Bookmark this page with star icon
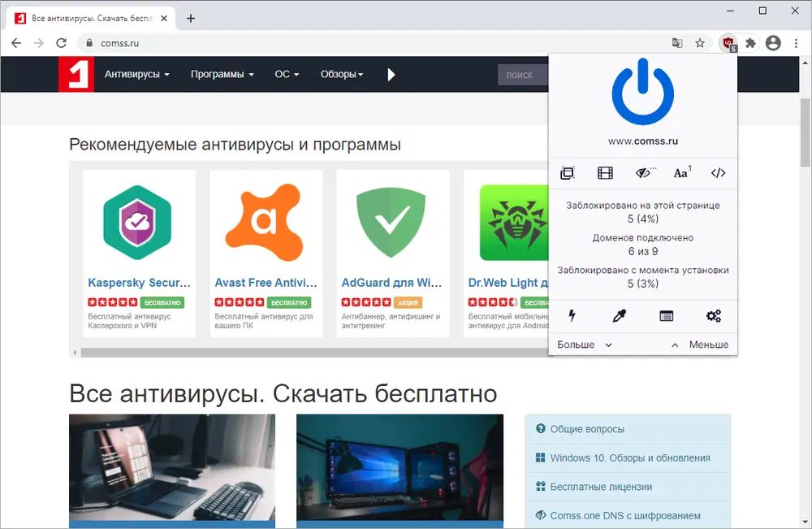Image resolution: width=812 pixels, height=529 pixels. coord(700,43)
